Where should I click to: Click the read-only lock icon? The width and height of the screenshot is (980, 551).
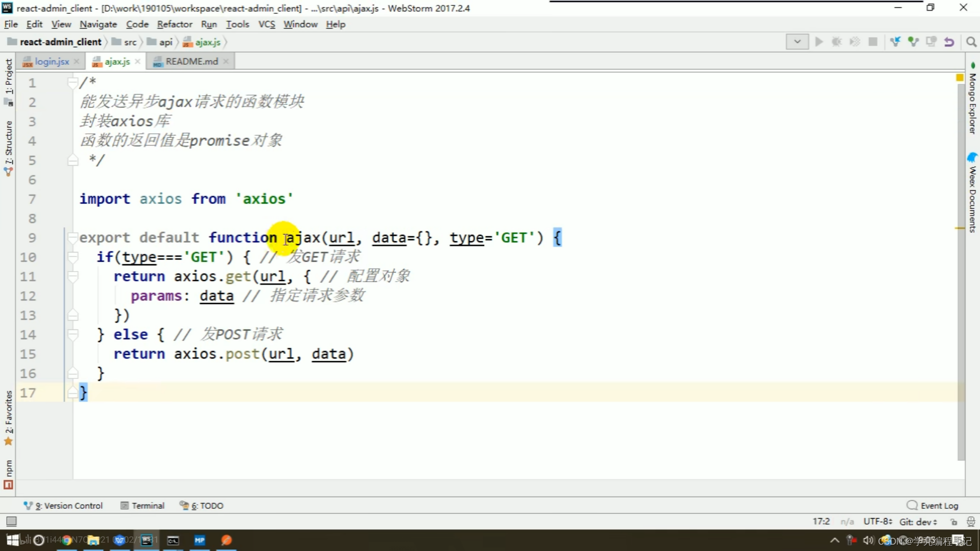coord(954,522)
